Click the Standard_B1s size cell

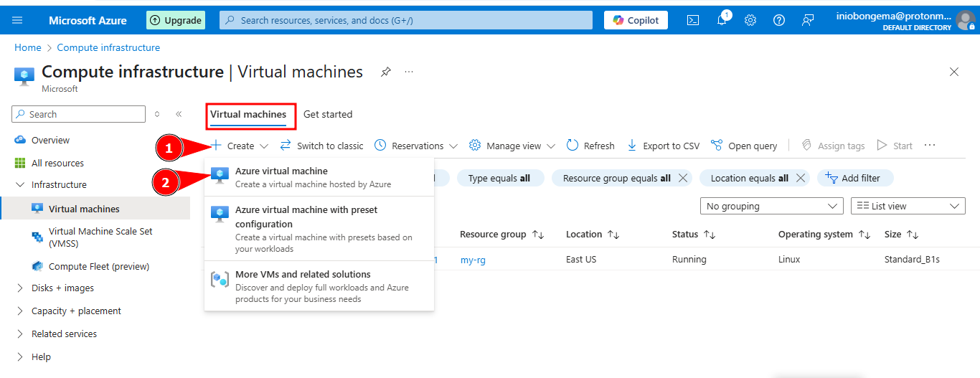913,260
